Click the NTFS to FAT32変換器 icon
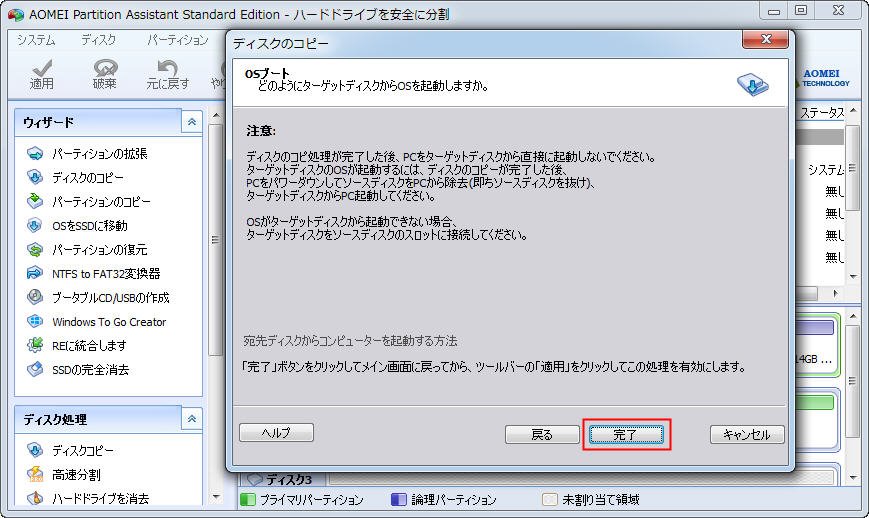Screen dimensions: 869x518 click(35, 273)
